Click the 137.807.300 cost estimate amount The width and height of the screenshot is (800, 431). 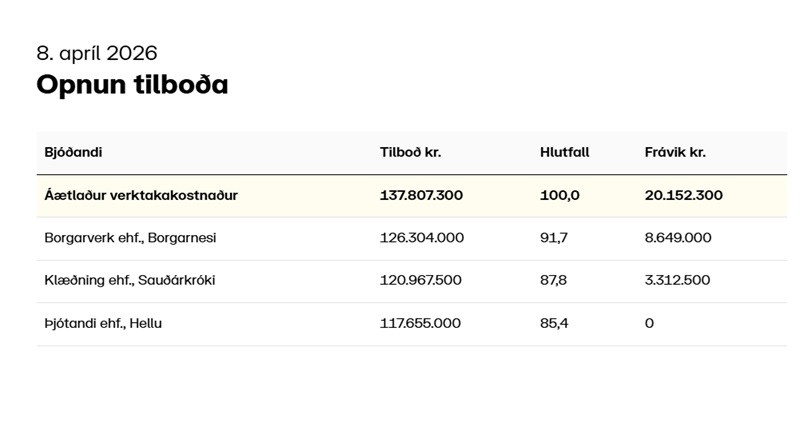coord(421,195)
